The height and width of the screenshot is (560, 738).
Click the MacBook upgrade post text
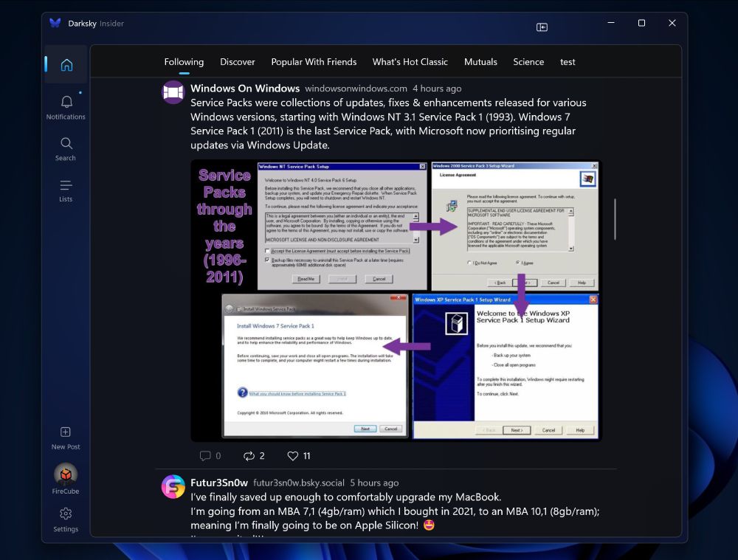[395, 511]
